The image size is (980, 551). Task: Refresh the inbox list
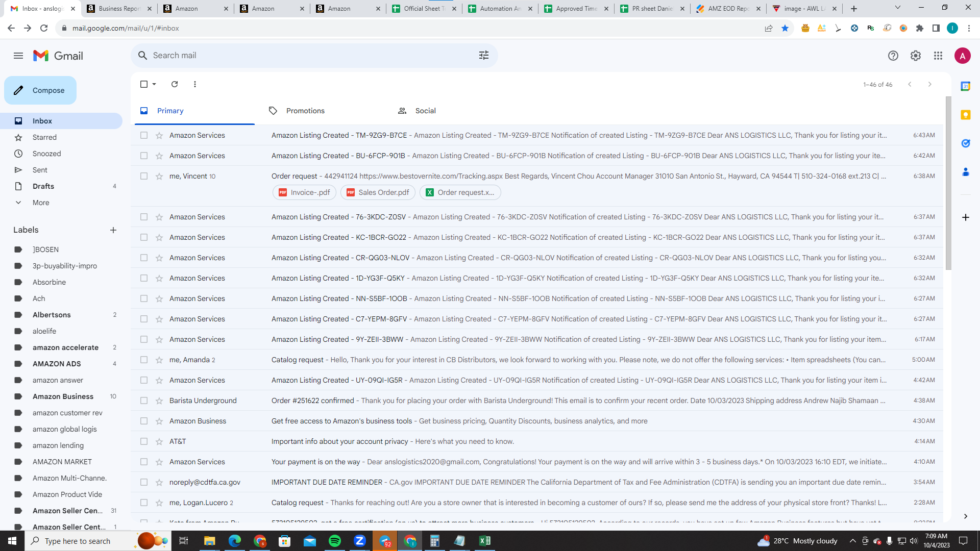pyautogui.click(x=175, y=84)
